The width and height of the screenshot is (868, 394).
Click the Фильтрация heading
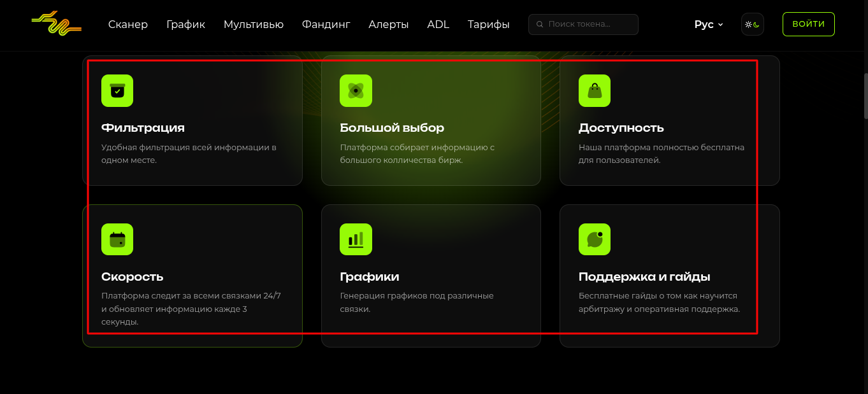[143, 128]
